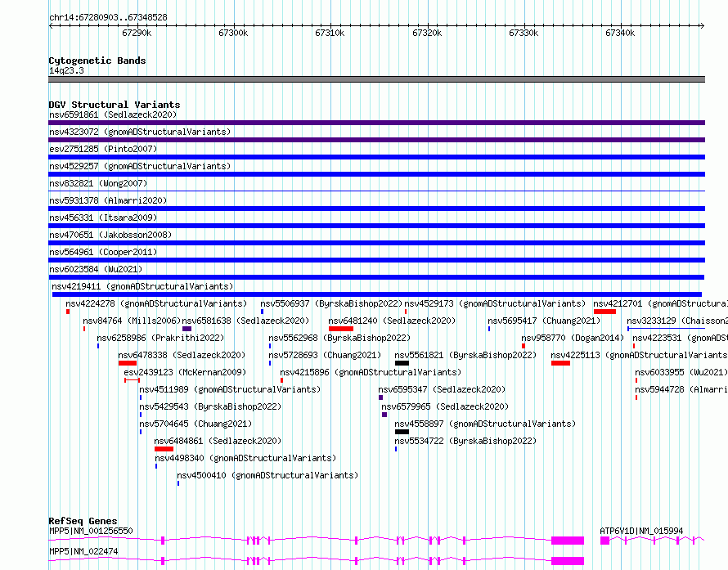Click nsv5506937 (ByrskaBishop2022) label
This screenshot has width=728, height=570.
click(331, 303)
